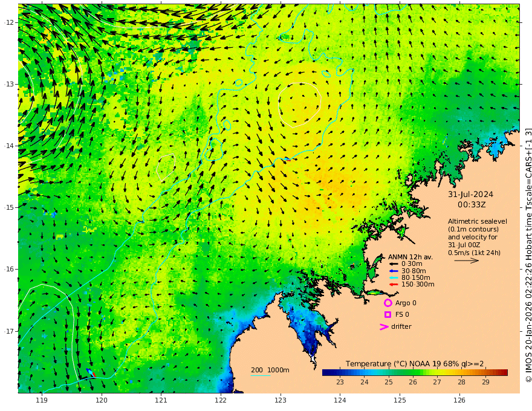Viewport: 532px width, 411px height.
Task: Click the colorbar tick label "25"
Action: (x=389, y=382)
